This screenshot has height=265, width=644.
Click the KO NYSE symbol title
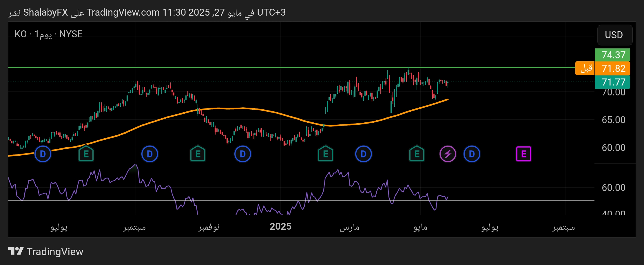click(49, 34)
